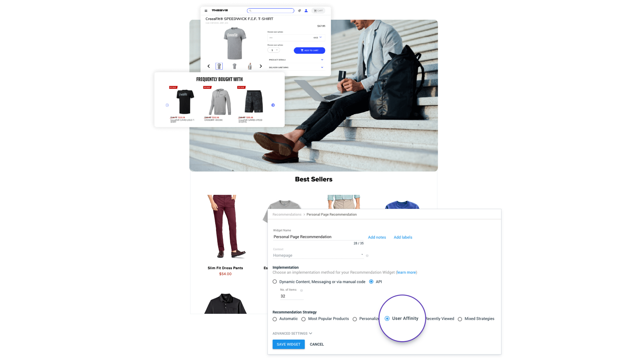Viewport: 644px width, 362px height.
Task: Click the right carousel arrow icon
Action: pos(273,105)
